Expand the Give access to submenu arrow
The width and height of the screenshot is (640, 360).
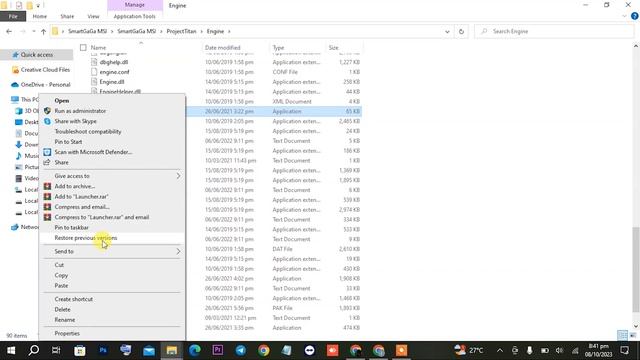click(x=178, y=176)
